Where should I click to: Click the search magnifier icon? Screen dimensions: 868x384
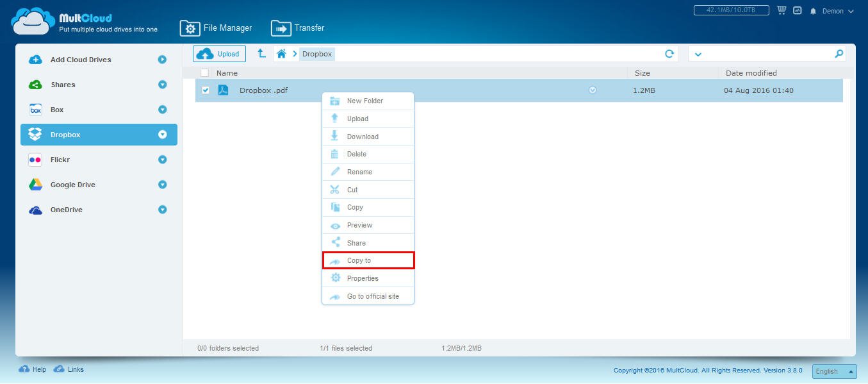pos(839,54)
